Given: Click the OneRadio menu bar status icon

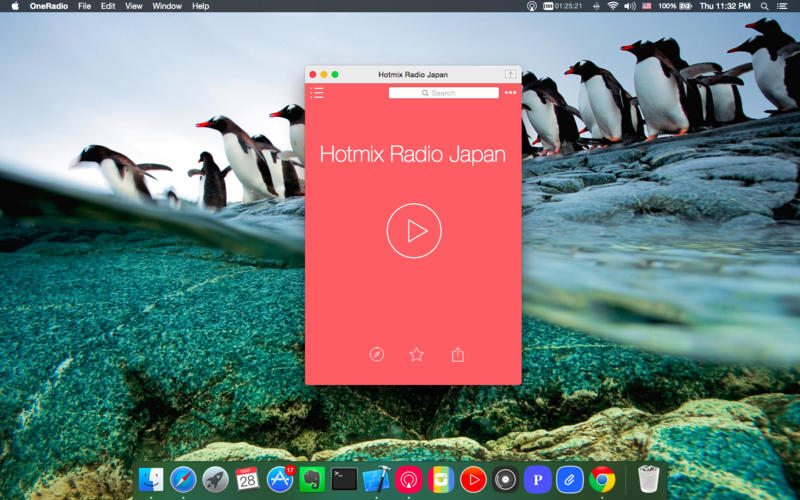Looking at the screenshot, I should coord(531,6).
